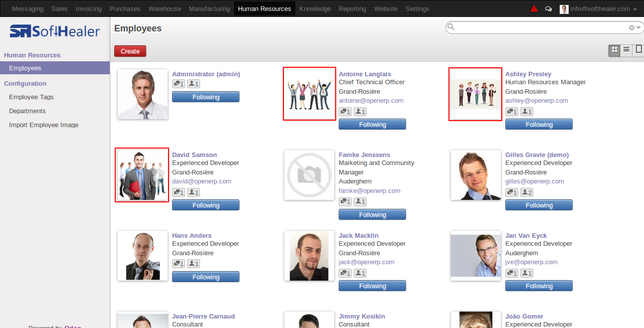Email david@openerp.com
This screenshot has width=644, height=328.
coord(202,181)
